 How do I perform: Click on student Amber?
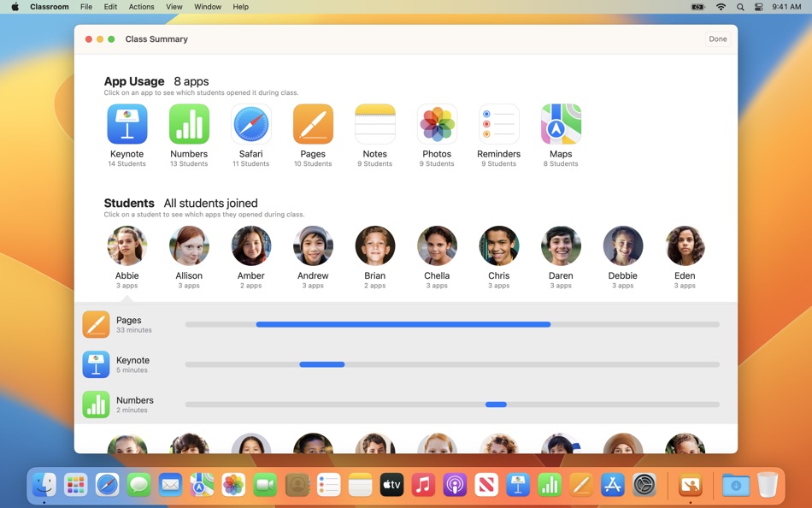[x=251, y=245]
